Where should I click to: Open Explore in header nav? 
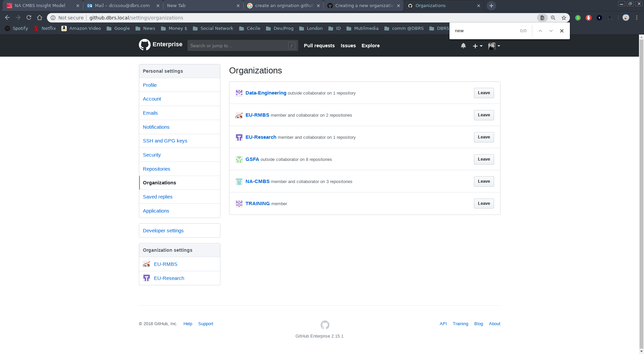pyautogui.click(x=370, y=46)
